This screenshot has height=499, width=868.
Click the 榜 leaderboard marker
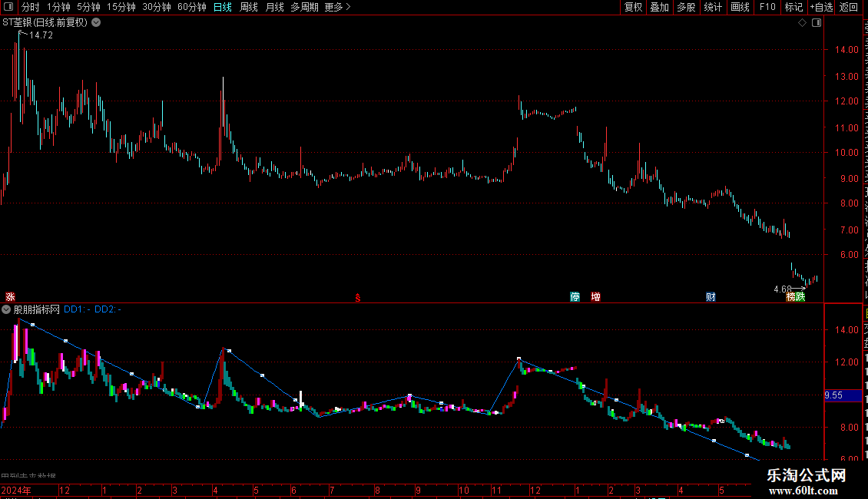[x=791, y=297]
